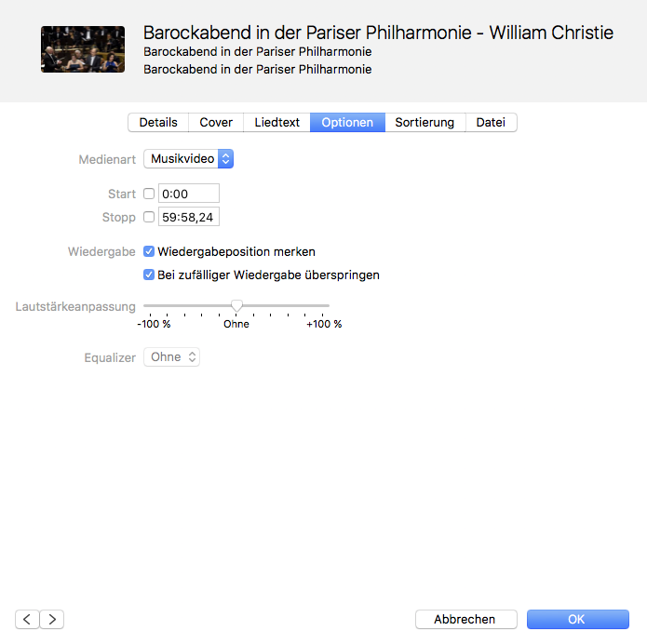This screenshot has height=644, width=647.
Task: Click the Lautstärkeanpassung slider handle
Action: pos(236,305)
